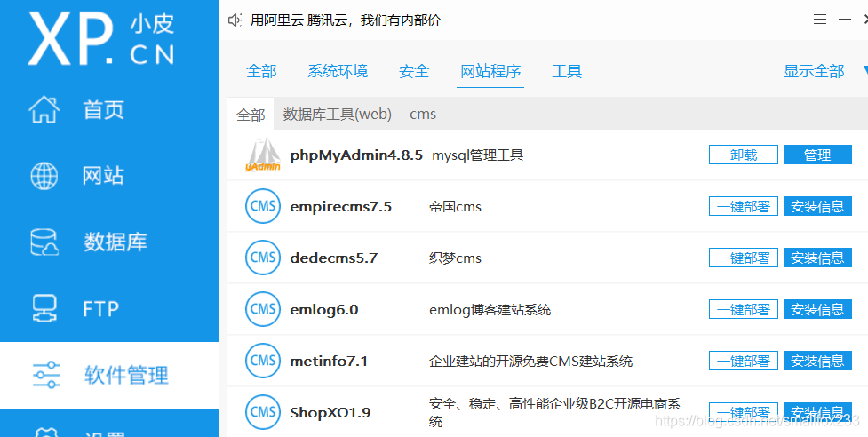Select the 数据库工具(web) sub-tab
The image size is (868, 437).
coord(338,115)
